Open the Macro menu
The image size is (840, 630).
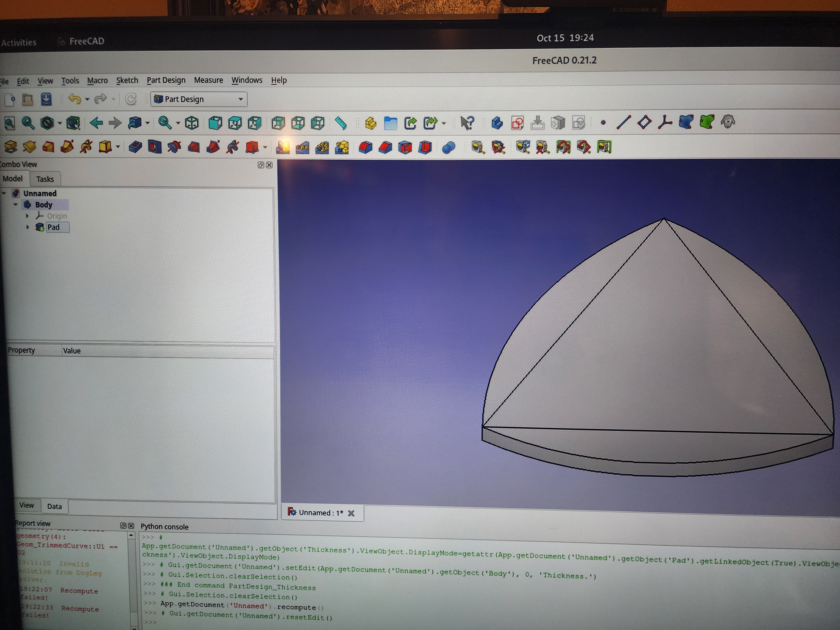[x=97, y=80]
